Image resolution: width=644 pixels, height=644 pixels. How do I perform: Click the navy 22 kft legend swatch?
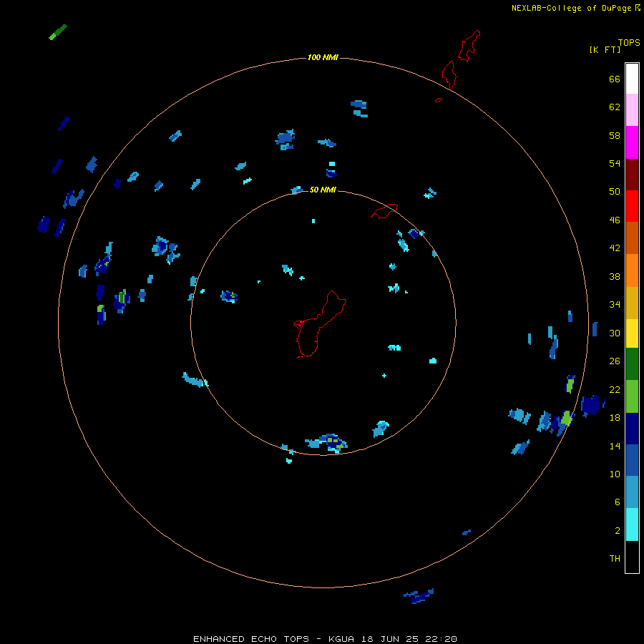pyautogui.click(x=632, y=429)
